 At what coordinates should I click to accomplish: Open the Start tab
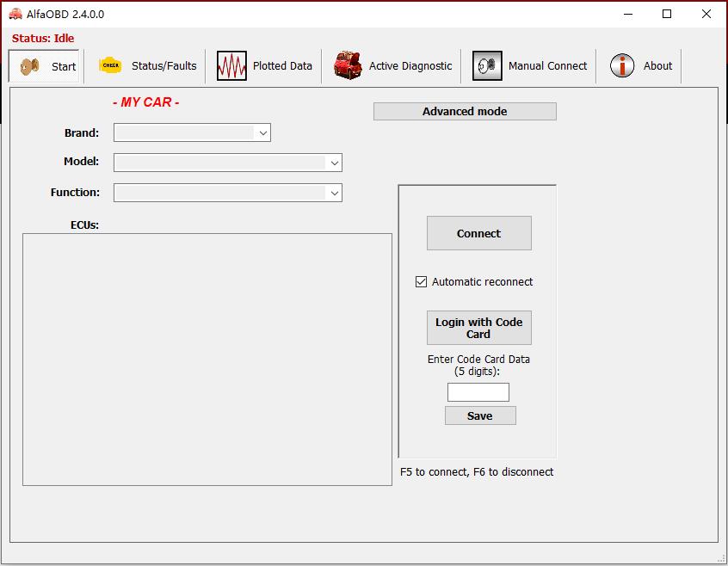tap(45, 66)
